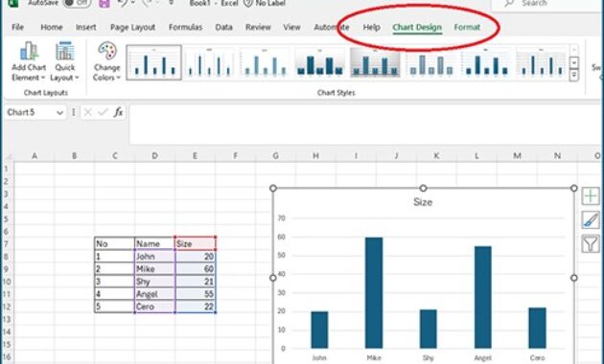
Task: Click inside the formula bar
Action: (x=366, y=125)
